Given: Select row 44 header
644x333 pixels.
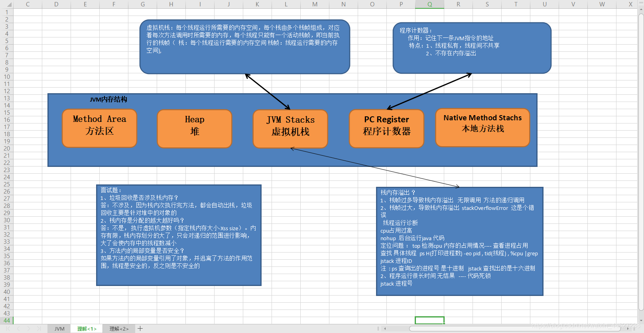Looking at the screenshot, I should [6, 321].
